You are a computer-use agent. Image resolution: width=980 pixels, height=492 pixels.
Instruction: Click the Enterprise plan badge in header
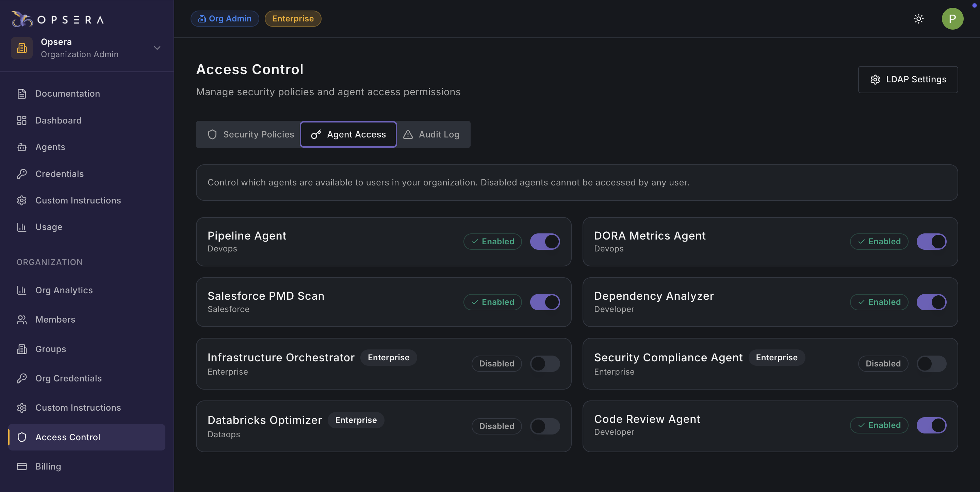(x=293, y=19)
